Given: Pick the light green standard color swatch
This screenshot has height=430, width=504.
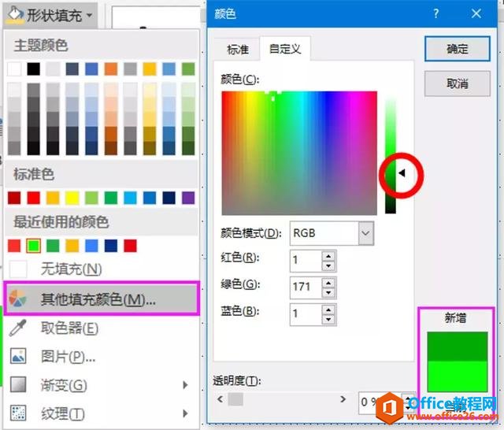Looking at the screenshot, I should [91, 198].
